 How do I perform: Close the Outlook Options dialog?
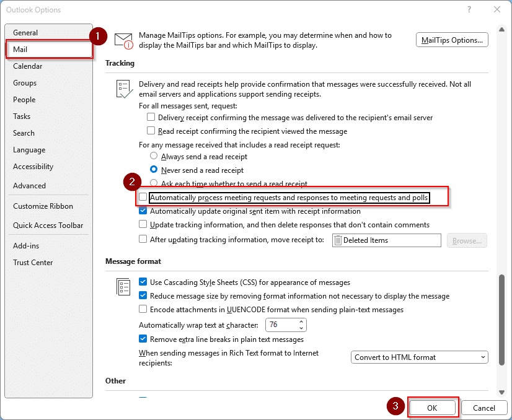(x=497, y=9)
